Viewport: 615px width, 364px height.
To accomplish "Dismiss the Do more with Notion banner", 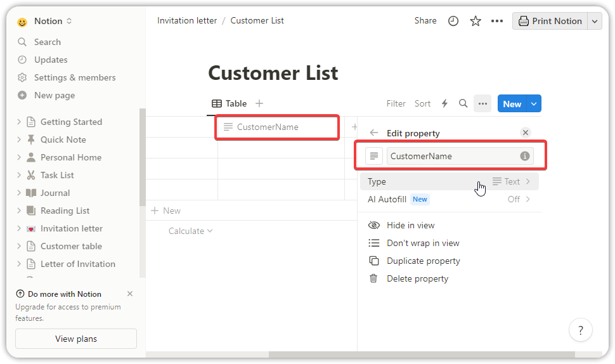I will [130, 294].
